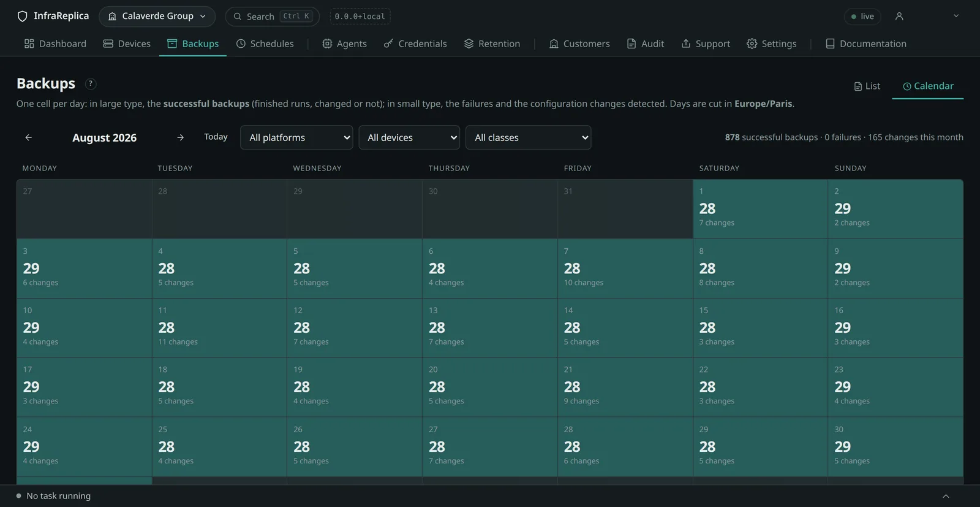The width and height of the screenshot is (980, 507).
Task: Open the August 13 calendar cell
Action: [489, 328]
